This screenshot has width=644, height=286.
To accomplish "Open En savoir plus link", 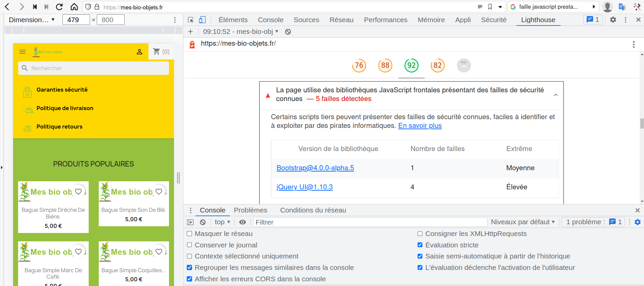I will (420, 126).
